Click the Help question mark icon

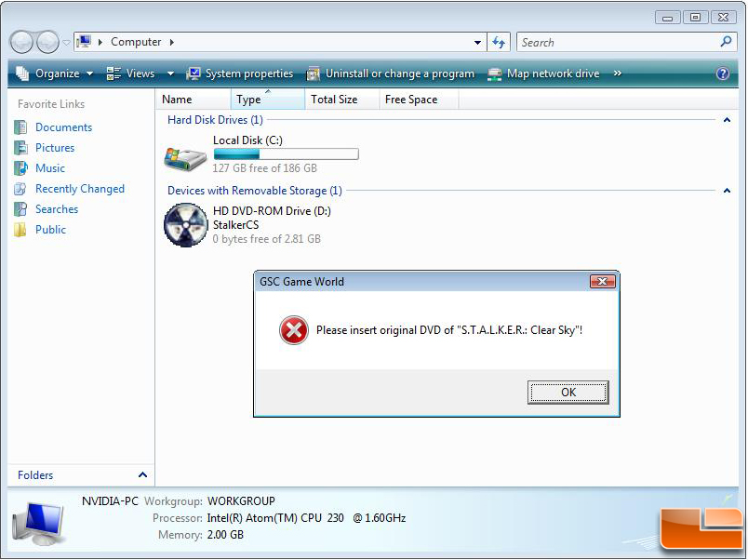tap(723, 73)
